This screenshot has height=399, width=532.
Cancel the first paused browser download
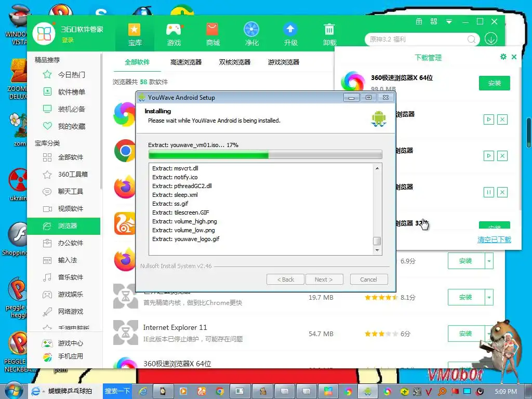[x=502, y=119]
